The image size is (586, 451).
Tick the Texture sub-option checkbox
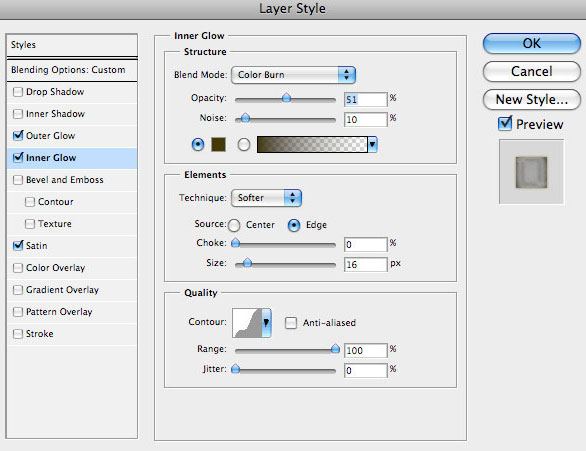[30, 224]
